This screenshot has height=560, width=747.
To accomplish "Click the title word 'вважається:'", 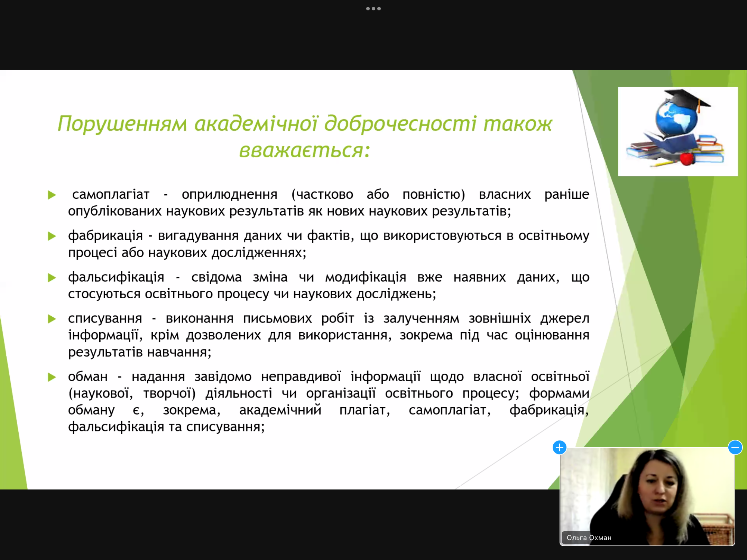I will pyautogui.click(x=304, y=150).
